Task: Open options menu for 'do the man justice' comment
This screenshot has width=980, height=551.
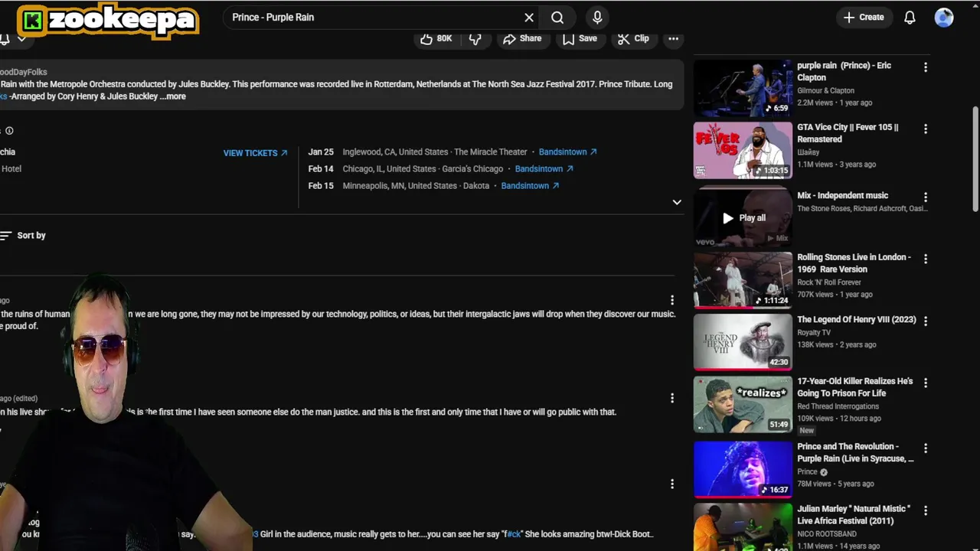Action: pyautogui.click(x=672, y=398)
